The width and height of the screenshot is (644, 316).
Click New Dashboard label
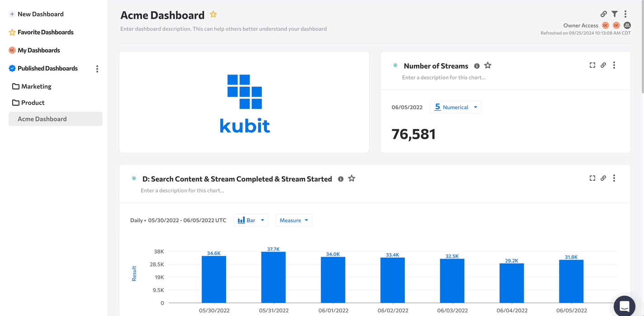point(41,14)
